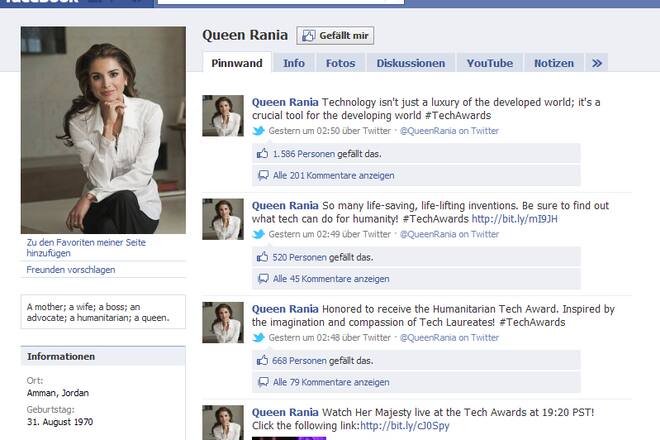Open the large Queen Rania profile photo
This screenshot has height=440, width=660.
click(103, 130)
